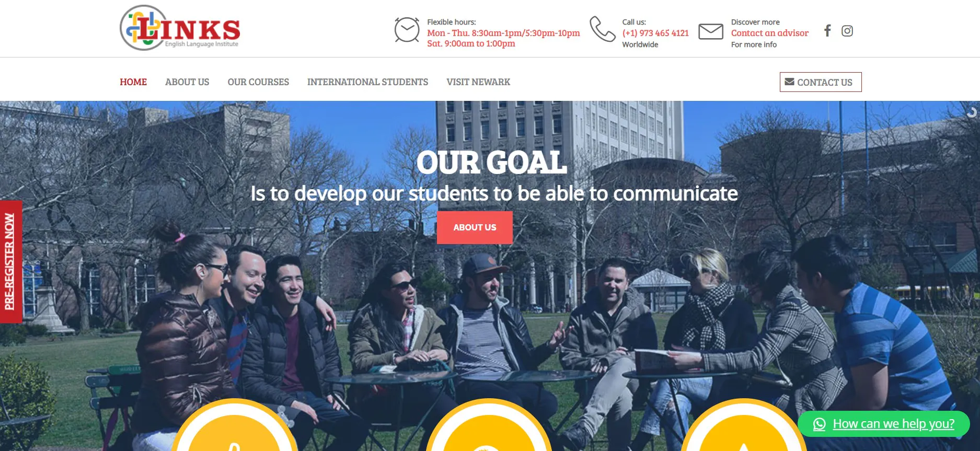Click the Links English Language Institute logo
Screen dimensions: 980x451
click(180, 28)
